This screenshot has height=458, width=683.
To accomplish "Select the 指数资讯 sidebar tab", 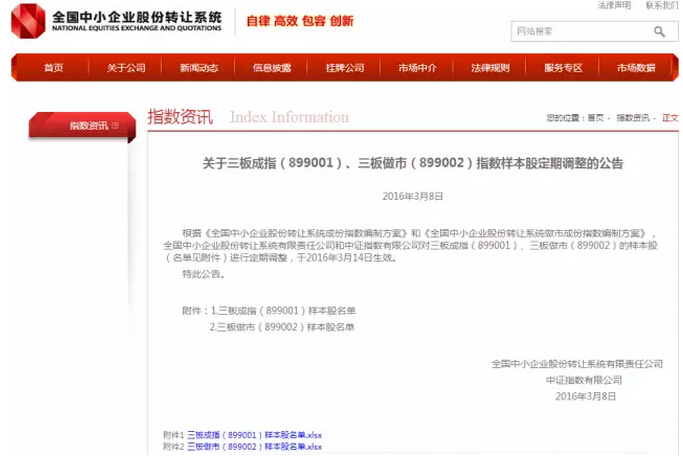I will click(x=88, y=125).
